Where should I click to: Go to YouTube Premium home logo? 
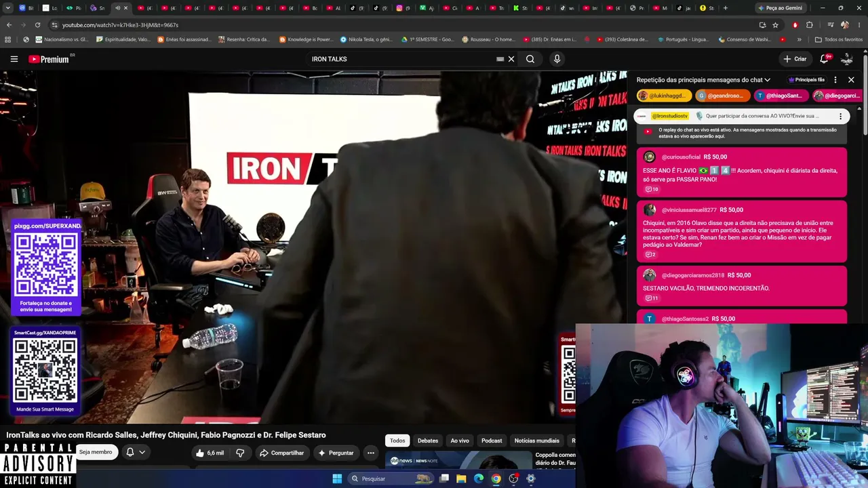coord(49,59)
